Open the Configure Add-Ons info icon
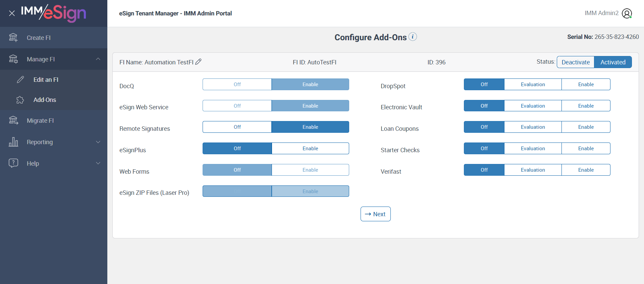This screenshot has height=284, width=644. click(413, 37)
